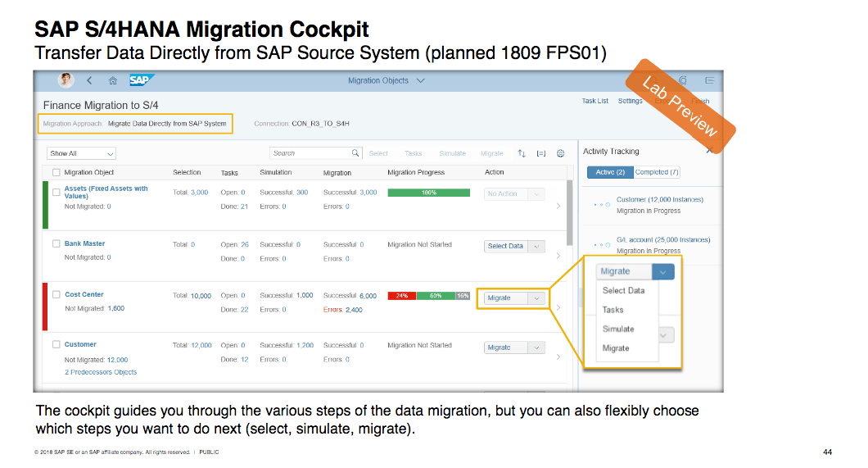Image resolution: width=868 pixels, height=468 pixels.
Task: Open the Cost Center object link
Action: [84, 294]
